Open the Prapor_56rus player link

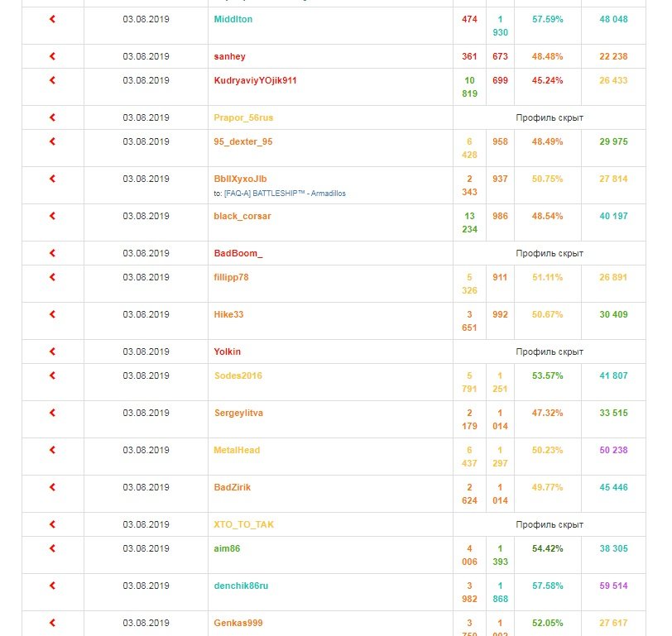click(x=243, y=117)
